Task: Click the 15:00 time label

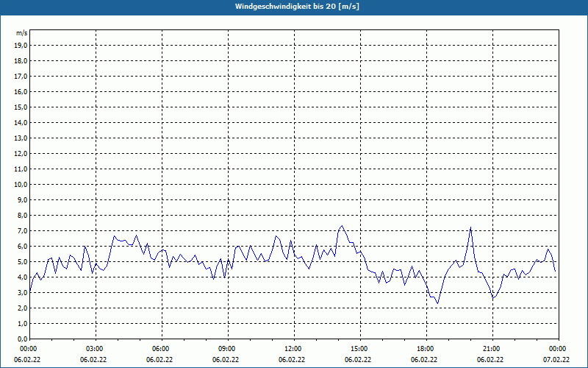Action: pyautogui.click(x=360, y=349)
